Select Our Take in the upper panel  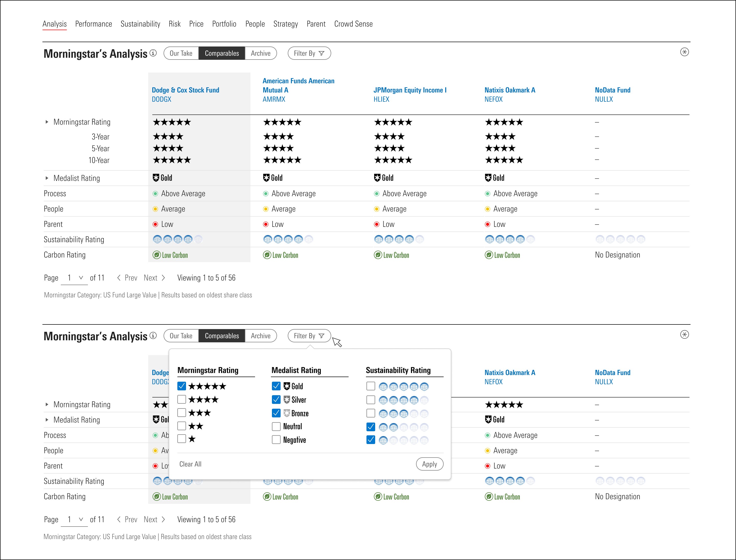[x=181, y=53]
